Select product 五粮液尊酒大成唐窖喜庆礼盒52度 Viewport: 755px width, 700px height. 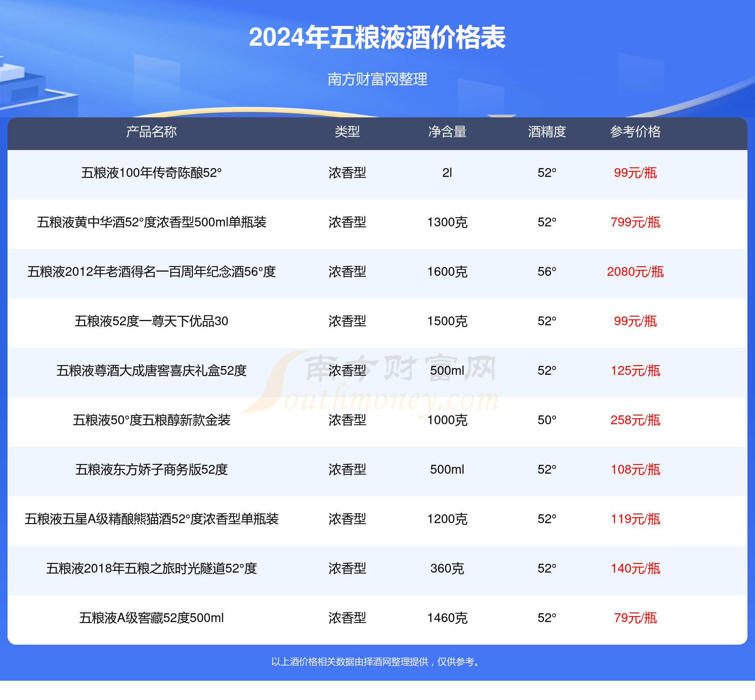coord(151,371)
